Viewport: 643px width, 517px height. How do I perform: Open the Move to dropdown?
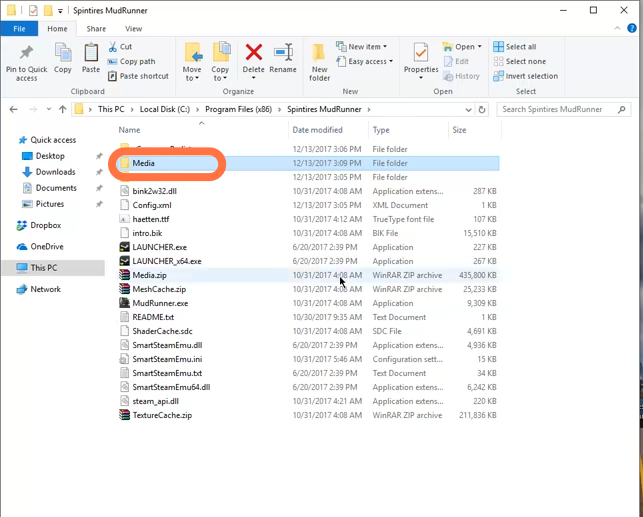pyautogui.click(x=192, y=62)
